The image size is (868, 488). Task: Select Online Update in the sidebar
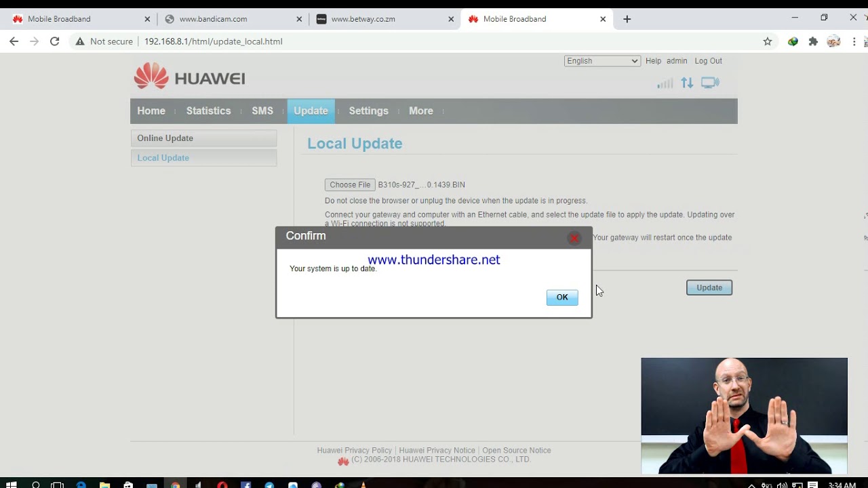click(x=203, y=138)
